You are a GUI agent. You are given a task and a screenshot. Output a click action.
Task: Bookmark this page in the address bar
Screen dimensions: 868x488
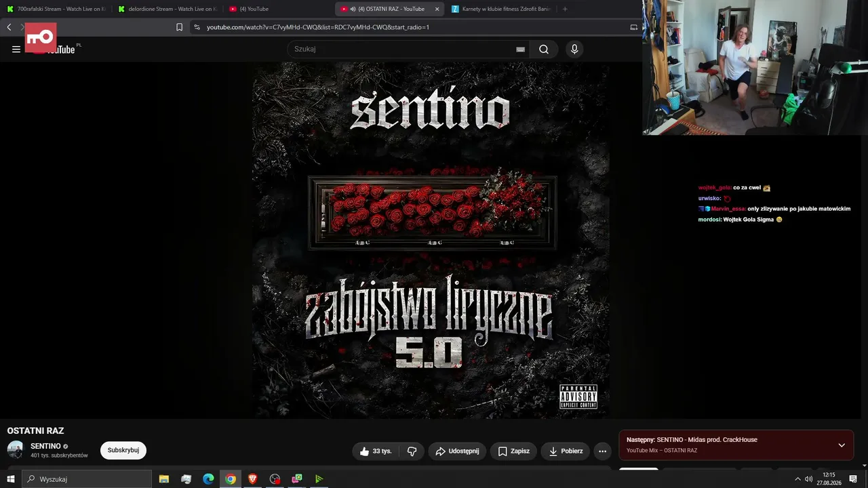pyautogui.click(x=179, y=27)
